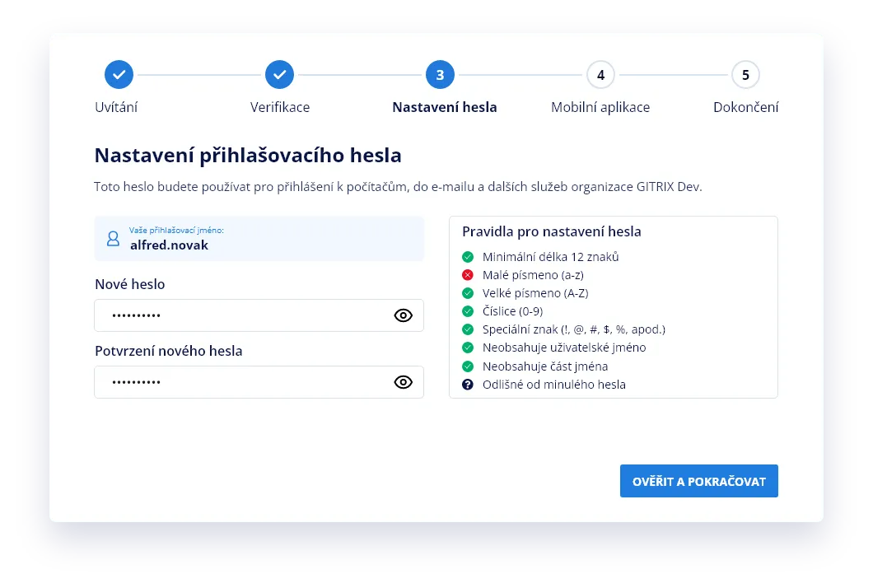This screenshot has height=588, width=873.
Task: Click the rule text Neobsahuje uživatelské jméno
Action: [564, 348]
